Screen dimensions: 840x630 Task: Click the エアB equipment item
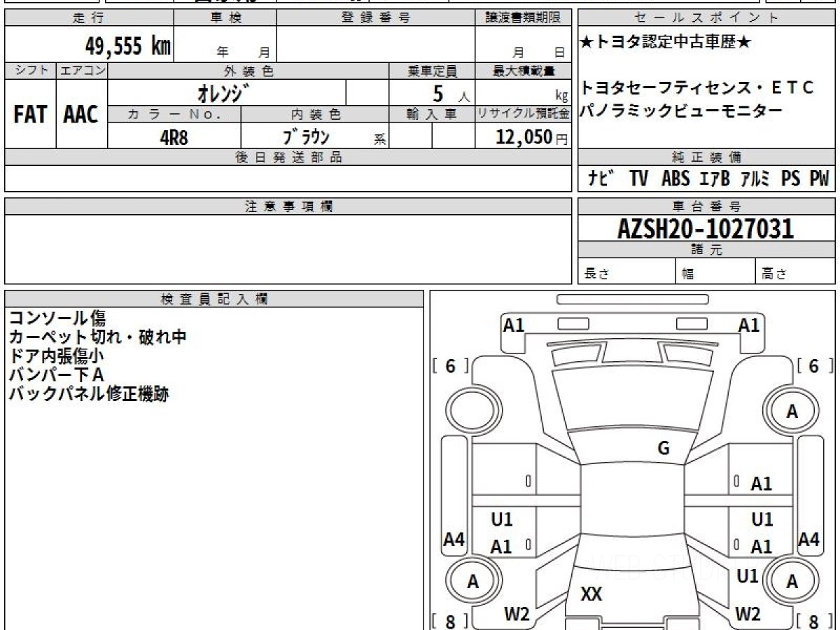point(715,179)
